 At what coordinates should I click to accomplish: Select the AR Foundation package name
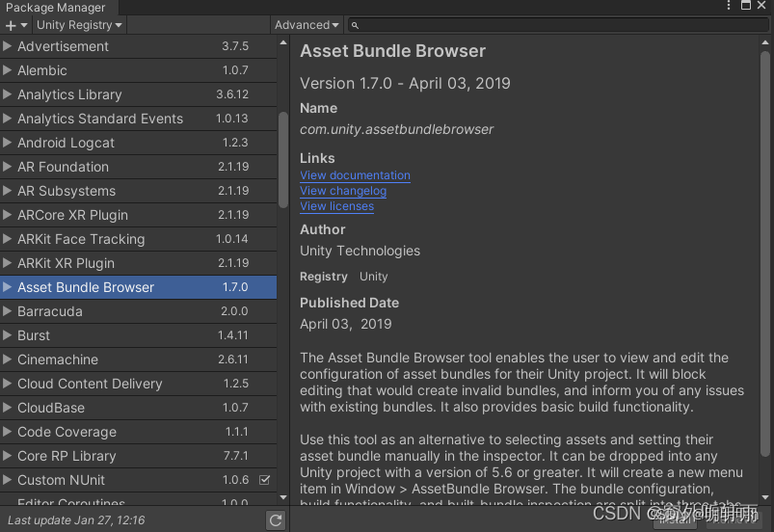tap(64, 167)
